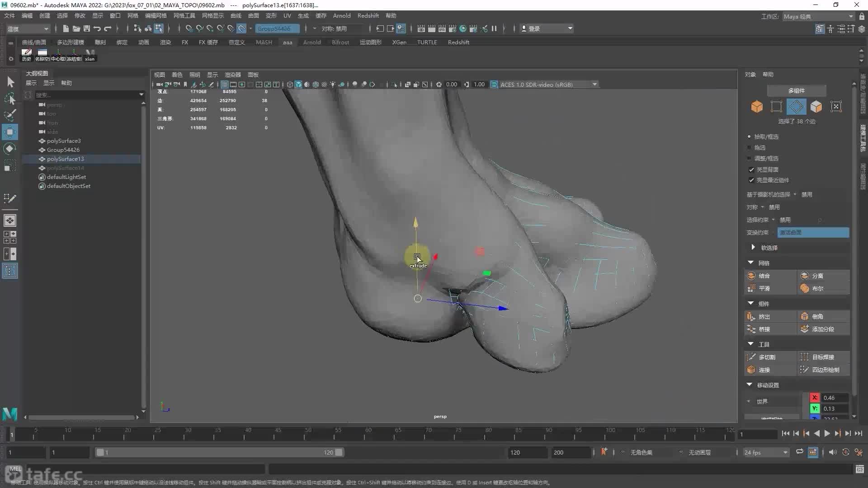The image size is (868, 488).
Task: Click the 布尔 (Boolean) tool
Action: pos(823,288)
